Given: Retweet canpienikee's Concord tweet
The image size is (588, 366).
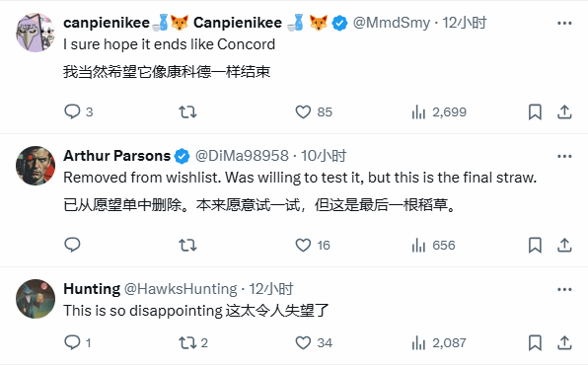Looking at the screenshot, I should 187,111.
